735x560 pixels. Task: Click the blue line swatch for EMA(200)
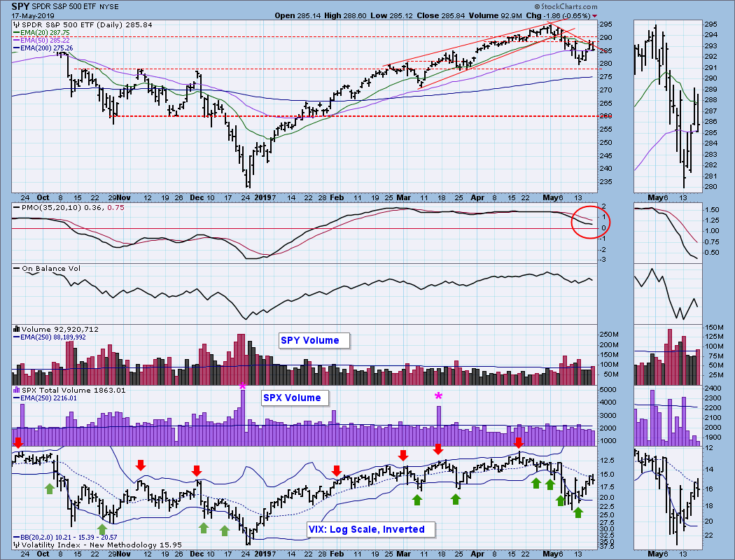(x=16, y=48)
